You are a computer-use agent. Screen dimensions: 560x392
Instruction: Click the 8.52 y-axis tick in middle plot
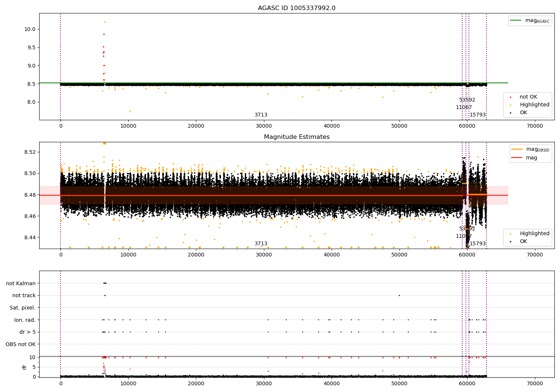(30, 152)
